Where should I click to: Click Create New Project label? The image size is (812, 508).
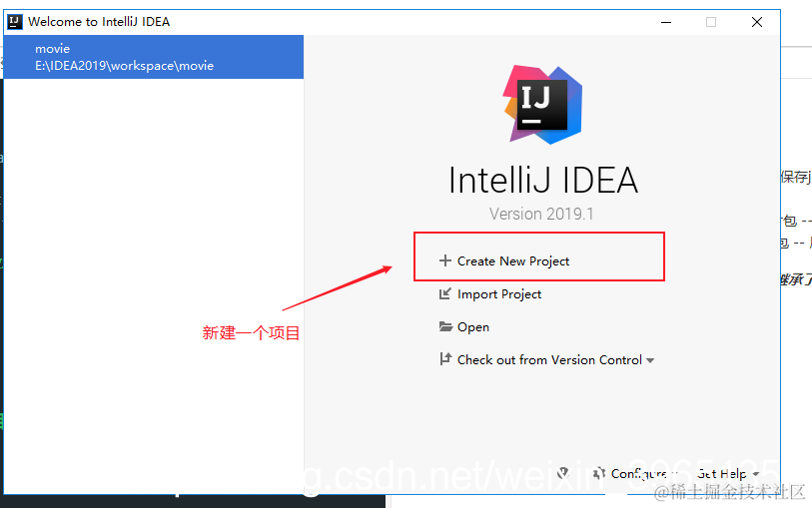(x=513, y=261)
